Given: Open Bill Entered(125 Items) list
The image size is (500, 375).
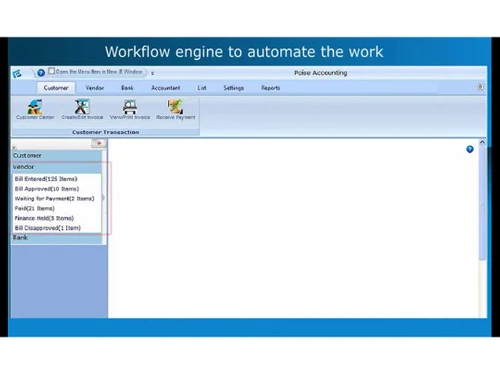Looking at the screenshot, I should click(46, 179).
